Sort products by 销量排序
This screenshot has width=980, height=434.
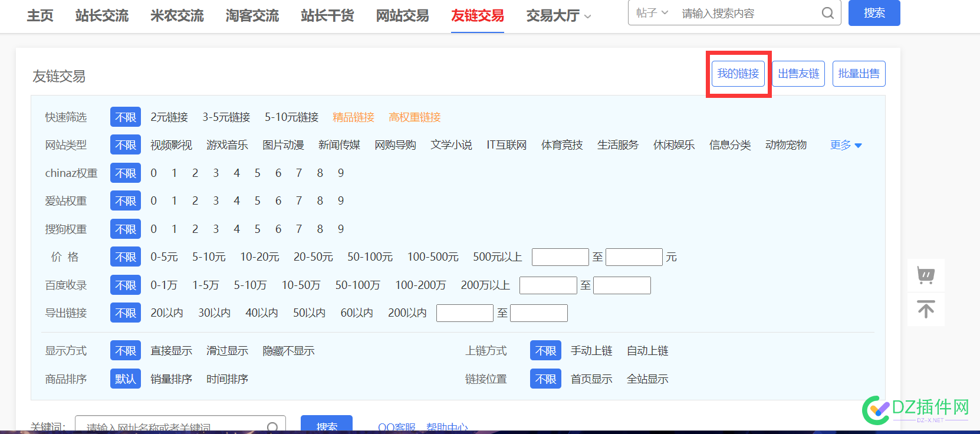click(171, 379)
